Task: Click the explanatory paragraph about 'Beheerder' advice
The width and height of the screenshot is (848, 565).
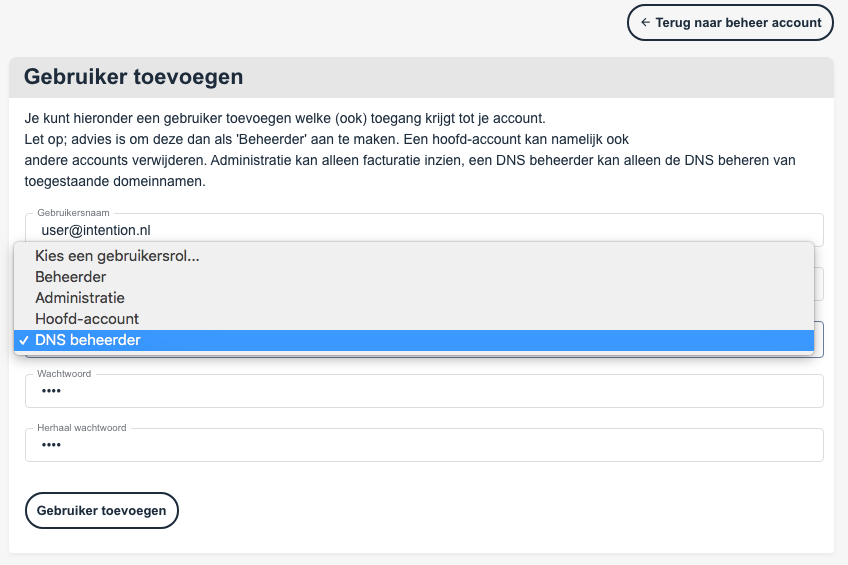Action: [410, 150]
